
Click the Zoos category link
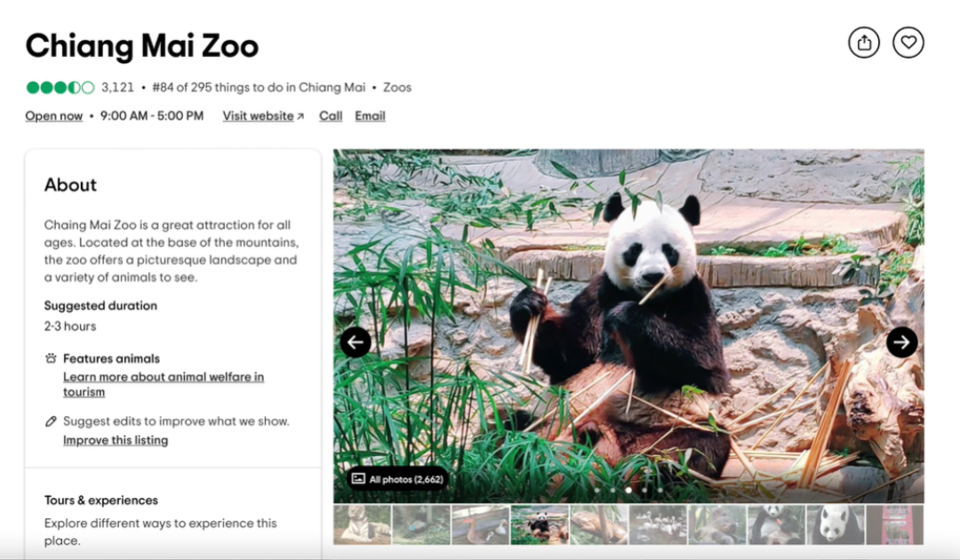pyautogui.click(x=397, y=87)
